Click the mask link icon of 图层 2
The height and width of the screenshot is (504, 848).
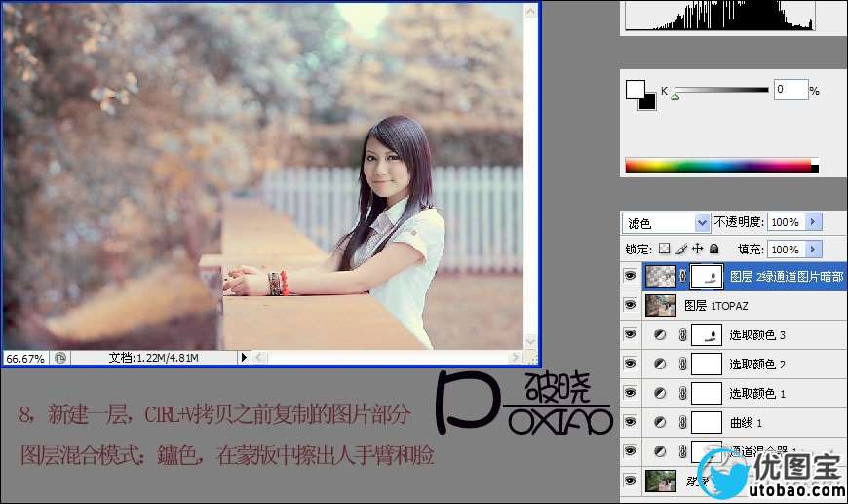coord(683,276)
